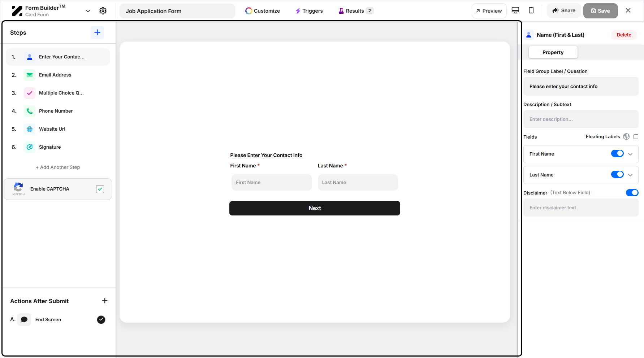The height and width of the screenshot is (358, 644).
Task: Expand the First Name field options chevron
Action: point(630,154)
